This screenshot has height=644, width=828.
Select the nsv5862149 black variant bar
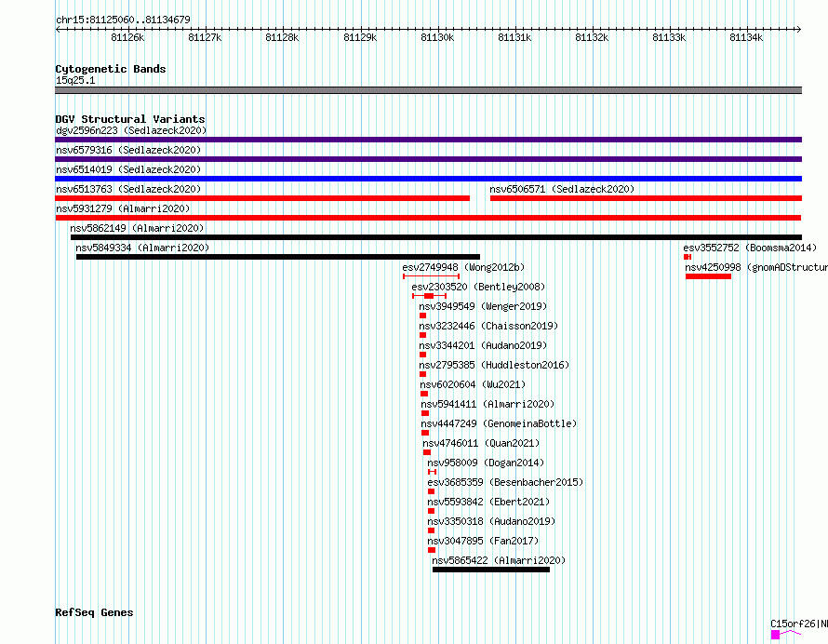[x=436, y=237]
